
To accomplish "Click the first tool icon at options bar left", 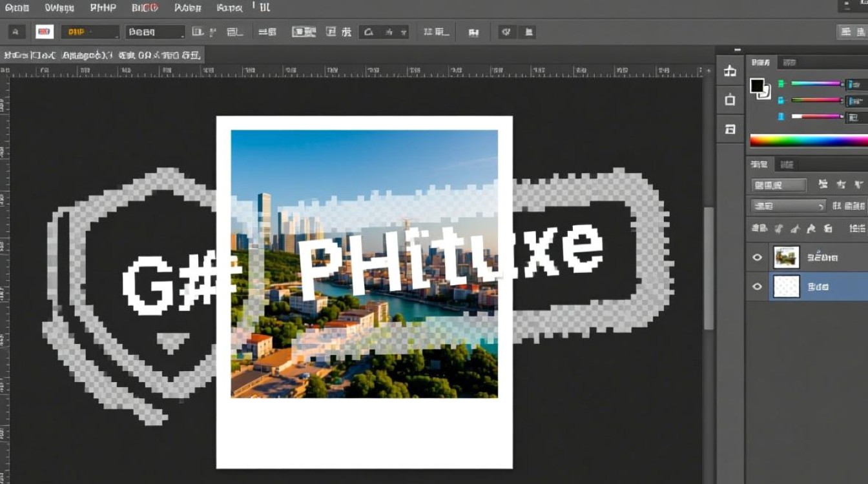I will click(x=16, y=32).
